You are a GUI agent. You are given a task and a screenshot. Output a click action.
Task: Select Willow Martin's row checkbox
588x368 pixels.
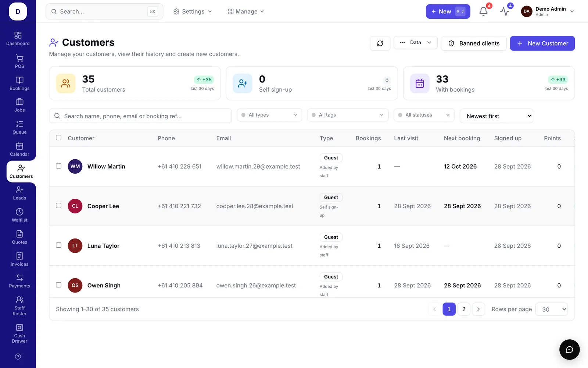point(58,166)
